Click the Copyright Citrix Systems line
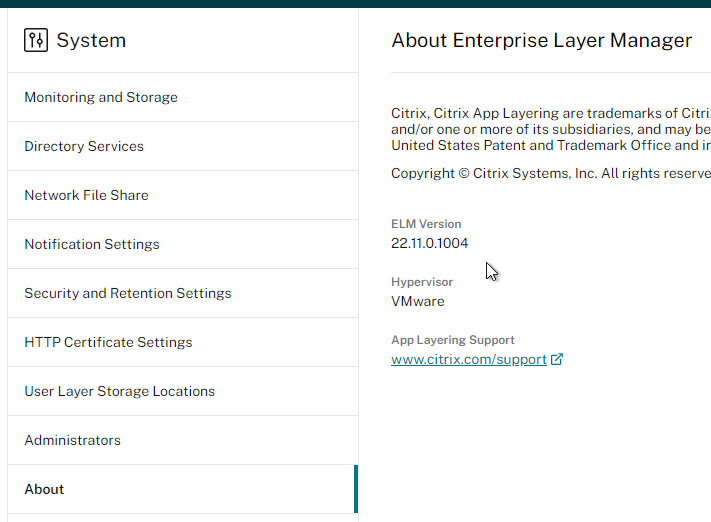711x522 pixels. (551, 173)
